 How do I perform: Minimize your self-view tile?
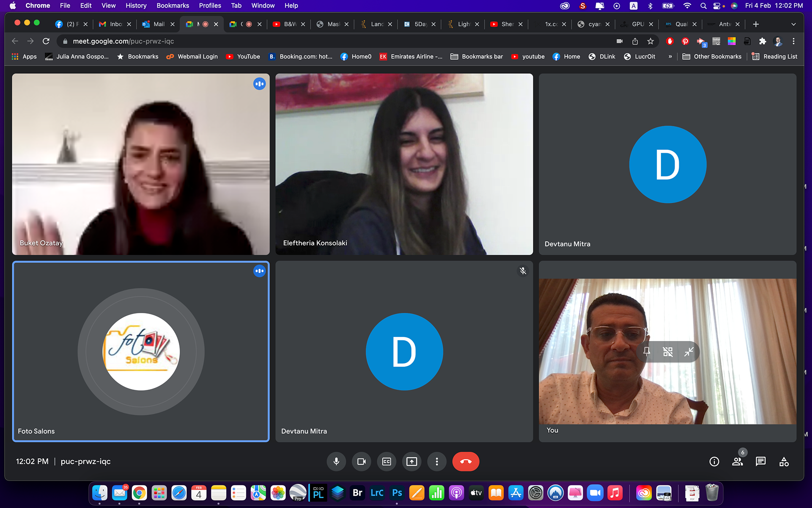[689, 351]
